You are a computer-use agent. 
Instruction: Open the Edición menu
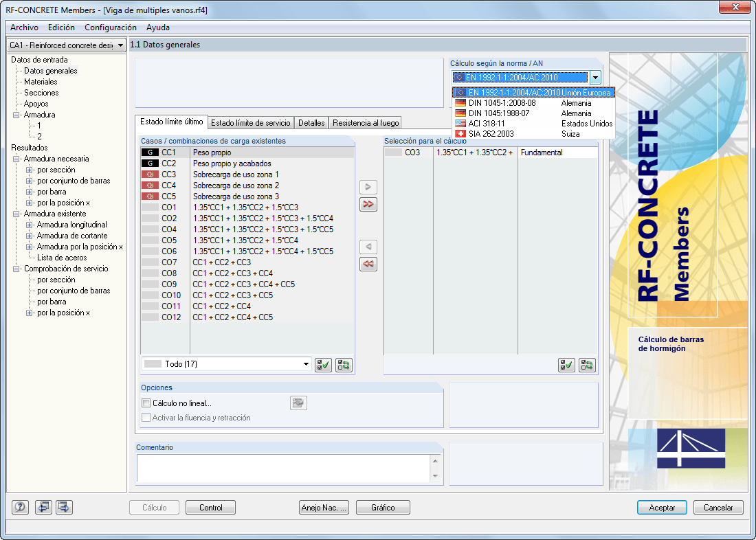(61, 27)
